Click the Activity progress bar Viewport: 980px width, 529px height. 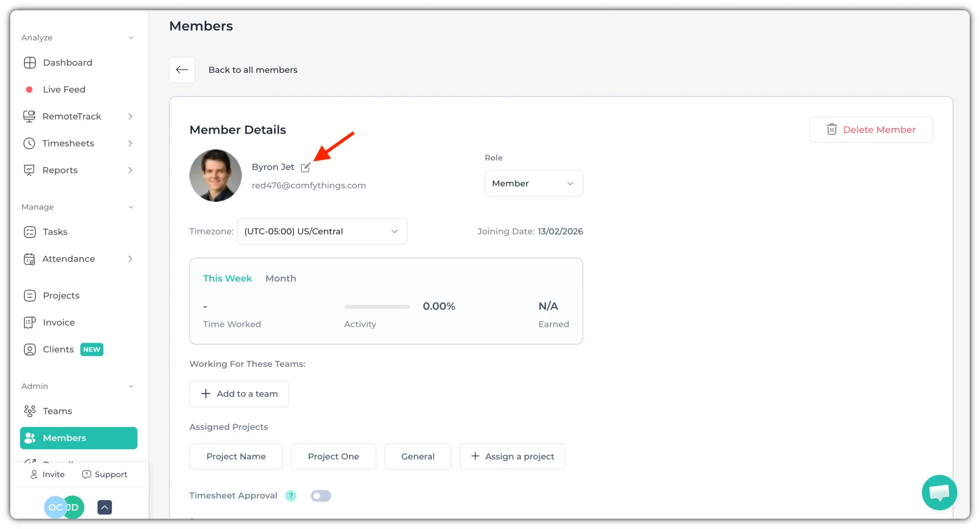click(377, 307)
